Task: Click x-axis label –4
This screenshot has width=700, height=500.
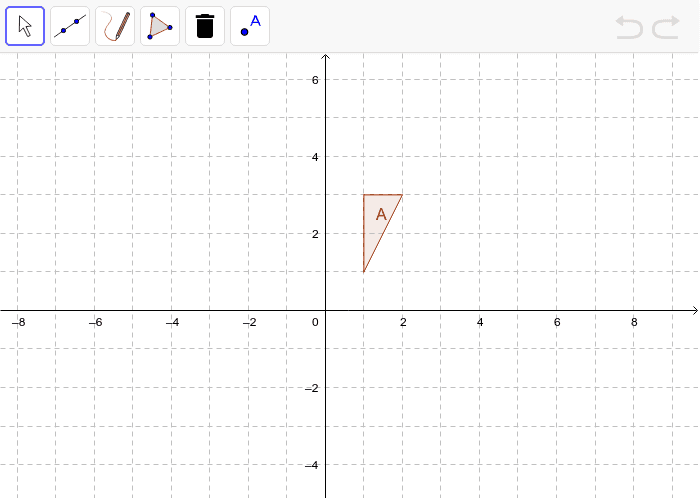Action: click(172, 322)
